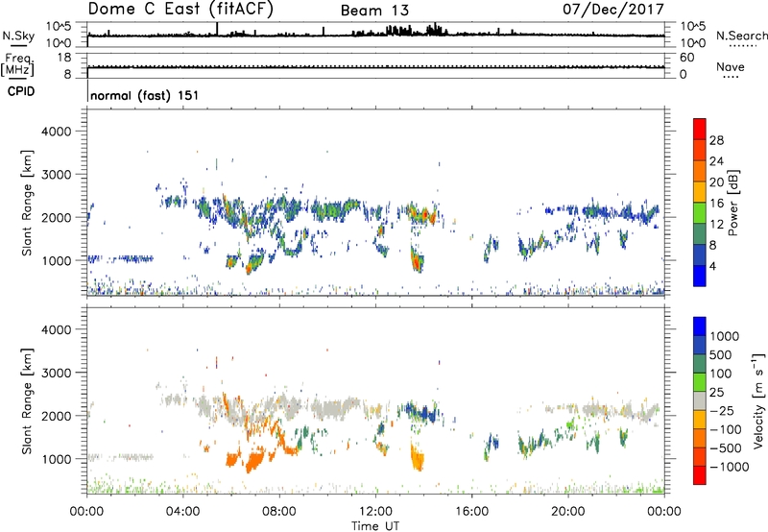Click the "16" power colorbar label
768x532 pixels.
tap(716, 204)
